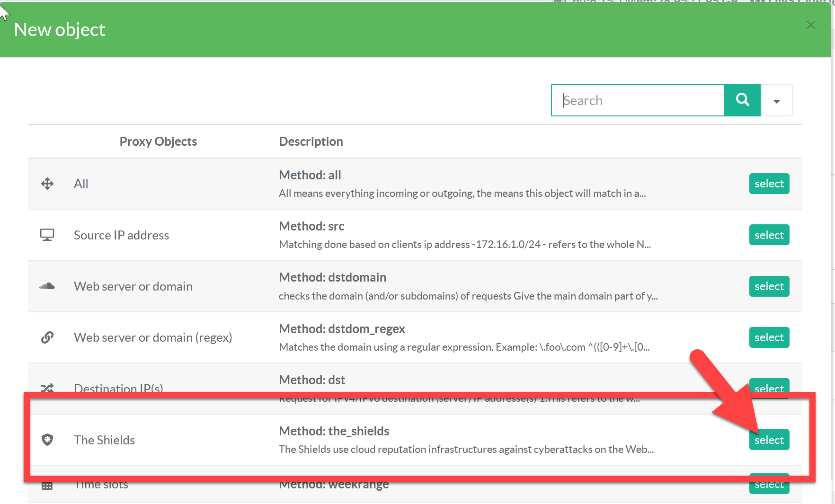Choose select for Web server or domain
The image size is (835, 504).
(769, 286)
